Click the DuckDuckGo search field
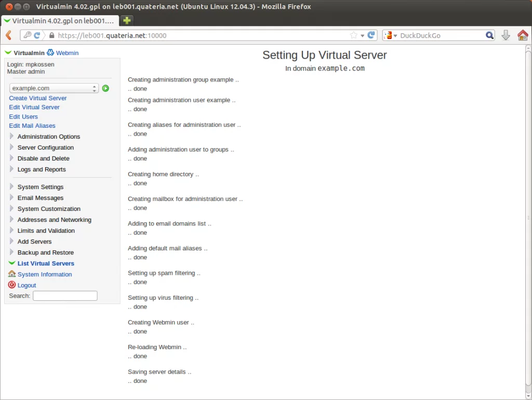The height and width of the screenshot is (400, 532). pyautogui.click(x=442, y=35)
